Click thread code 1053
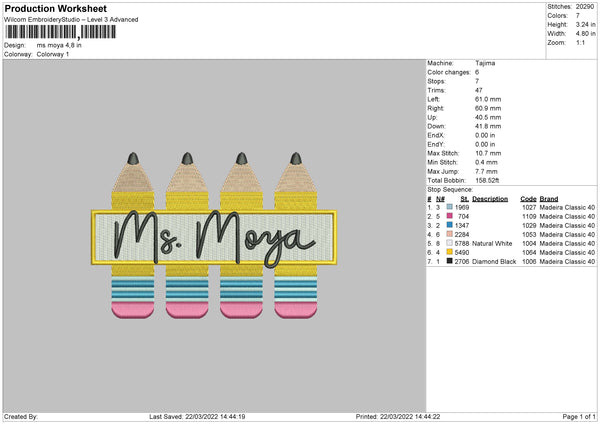 [529, 235]
